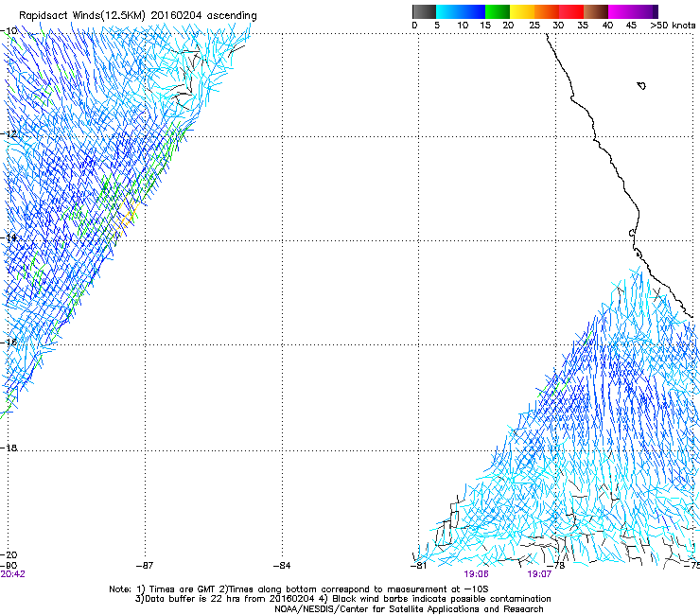Click the yellow 20–25 knots legend swatch

tap(522, 11)
